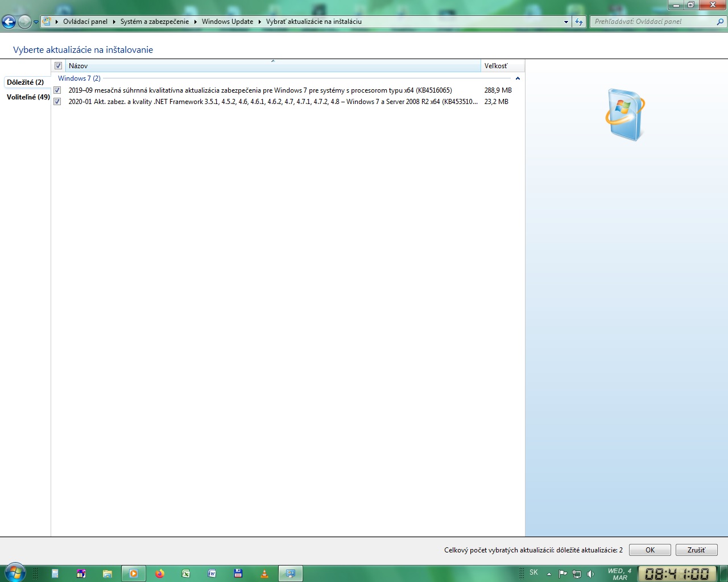Minimize the window
This screenshot has height=582, width=728.
(676, 5)
